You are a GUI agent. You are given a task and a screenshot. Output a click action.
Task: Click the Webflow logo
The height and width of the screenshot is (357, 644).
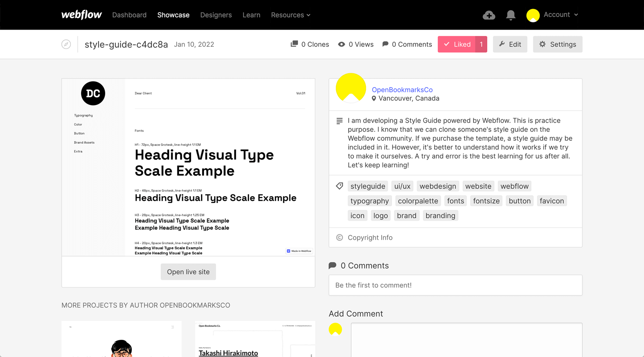coord(82,15)
